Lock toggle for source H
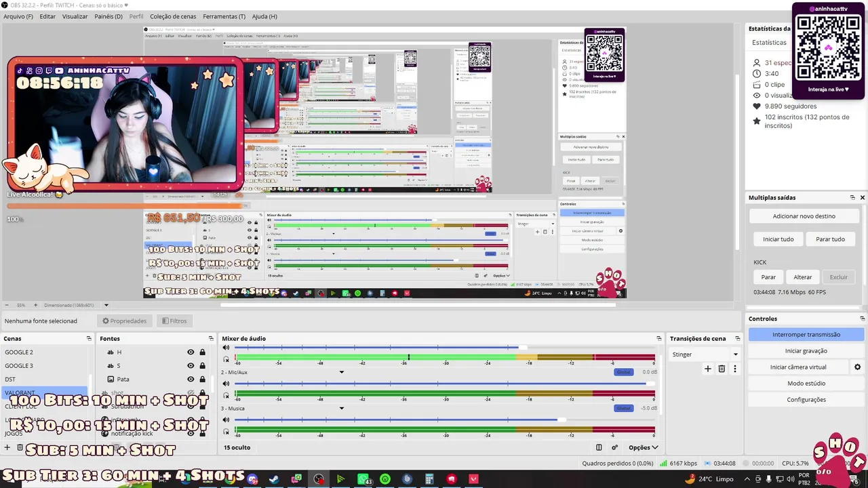This screenshot has height=488, width=868. (202, 352)
